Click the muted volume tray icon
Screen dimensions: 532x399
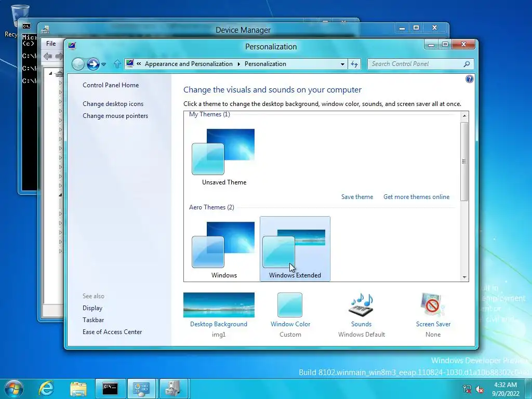[x=480, y=389]
